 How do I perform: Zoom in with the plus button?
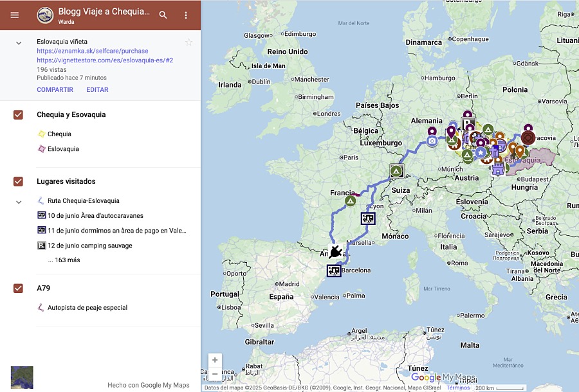tap(215, 360)
